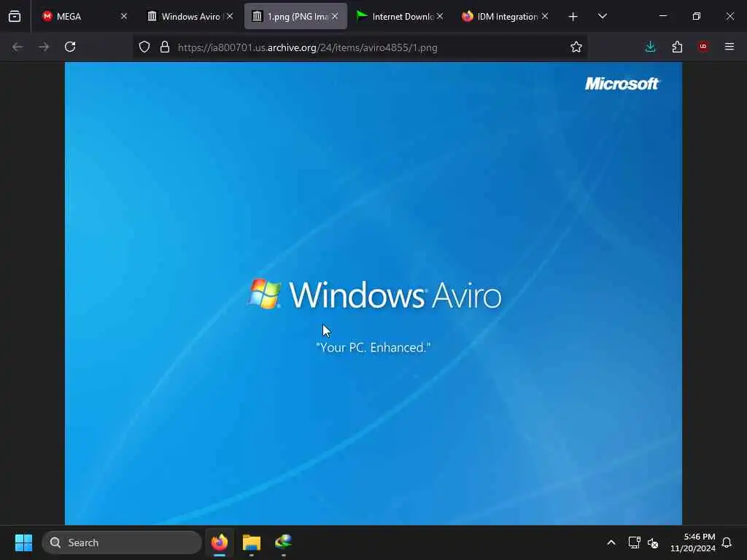Close the Windows Aviro tab
This screenshot has height=560, width=747.
[x=230, y=16]
